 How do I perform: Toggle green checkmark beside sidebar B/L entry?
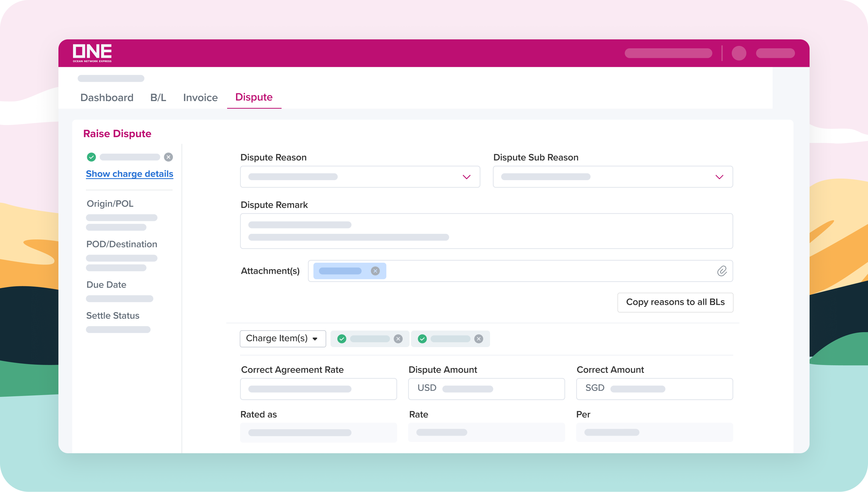coord(91,157)
